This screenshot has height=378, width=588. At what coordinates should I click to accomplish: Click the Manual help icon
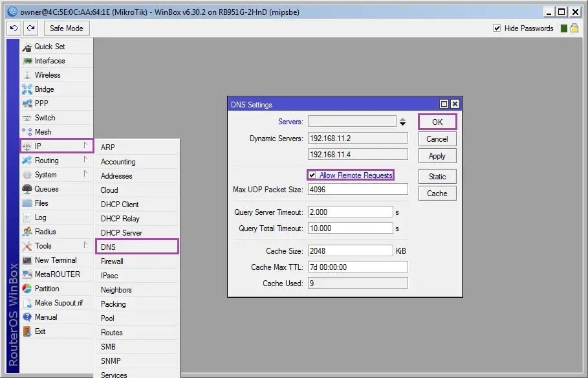27,317
